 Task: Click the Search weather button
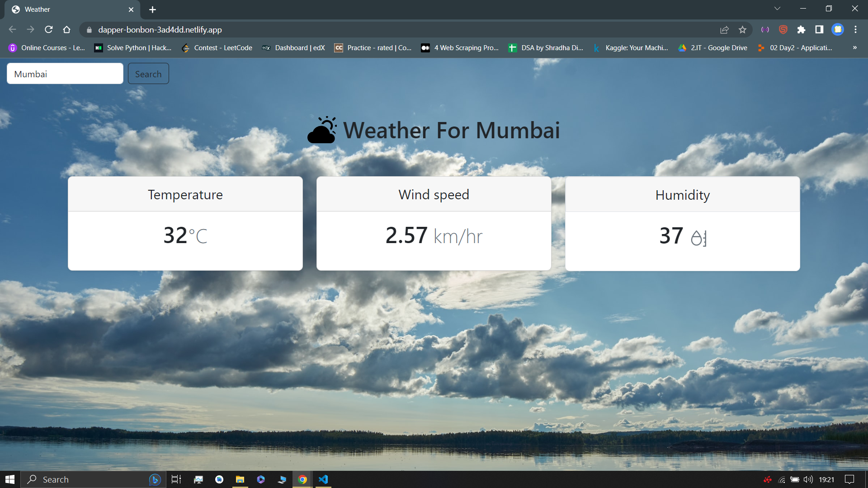pos(148,74)
